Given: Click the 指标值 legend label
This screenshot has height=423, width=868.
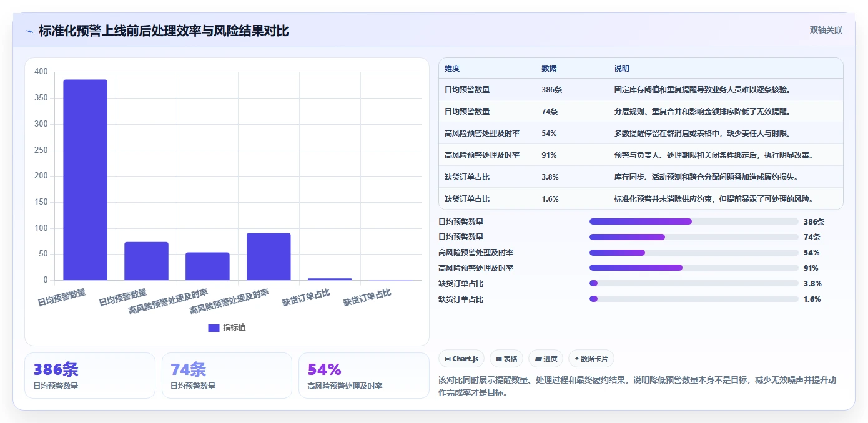Looking at the screenshot, I should click(235, 328).
